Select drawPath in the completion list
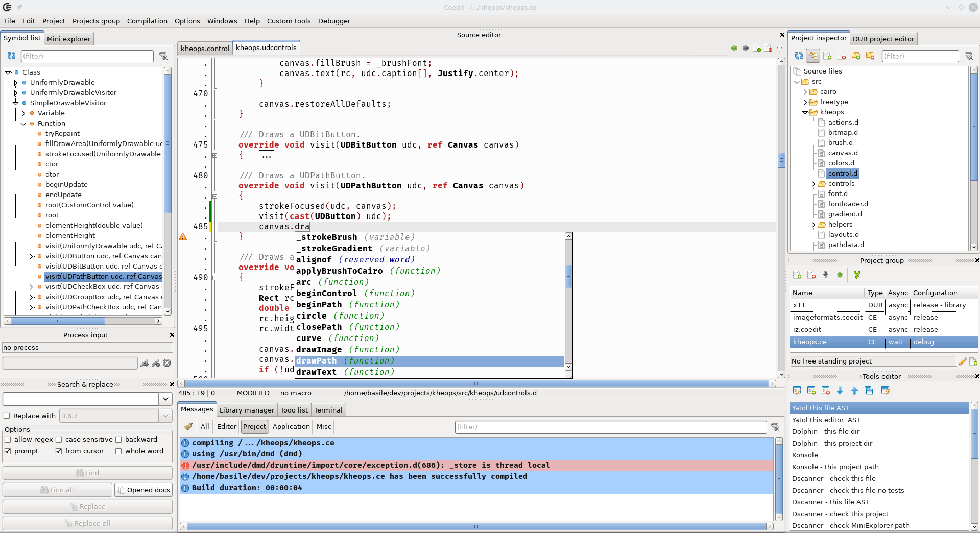980x533 pixels. coord(317,361)
